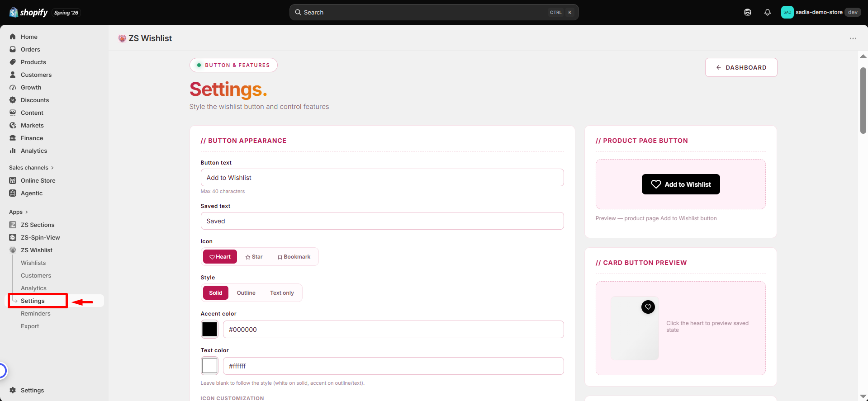Image resolution: width=868 pixels, height=401 pixels.
Task: Open the sadia-demo-store account menu
Action: coord(821,12)
